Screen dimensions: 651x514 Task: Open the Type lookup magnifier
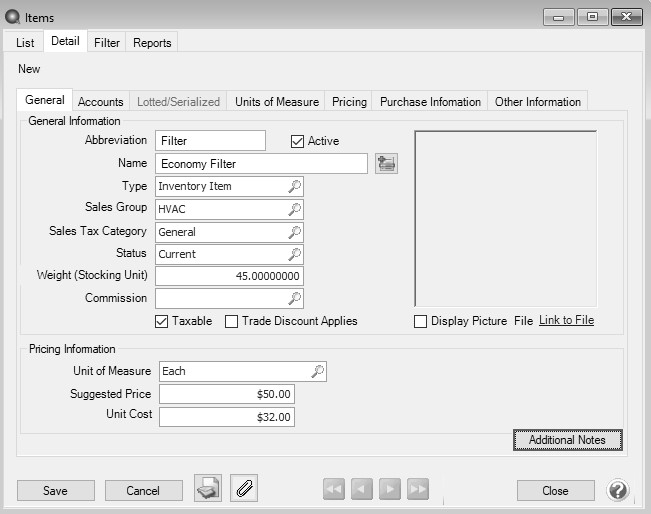click(294, 187)
